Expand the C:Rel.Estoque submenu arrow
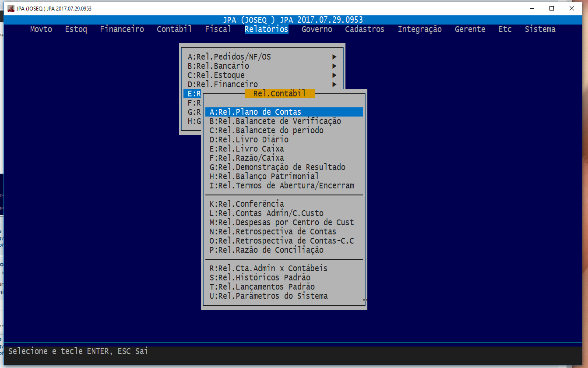The image size is (588, 368). pyautogui.click(x=334, y=75)
